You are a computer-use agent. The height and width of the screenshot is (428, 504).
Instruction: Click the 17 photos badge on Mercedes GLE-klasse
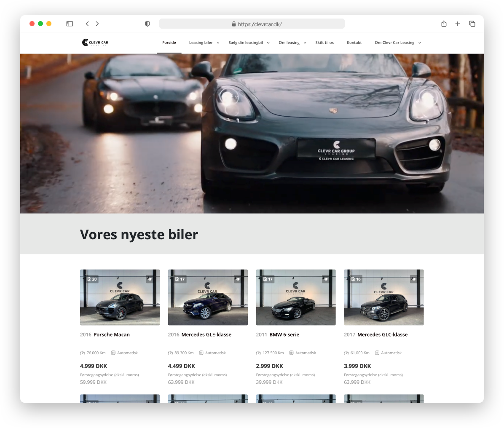(180, 279)
